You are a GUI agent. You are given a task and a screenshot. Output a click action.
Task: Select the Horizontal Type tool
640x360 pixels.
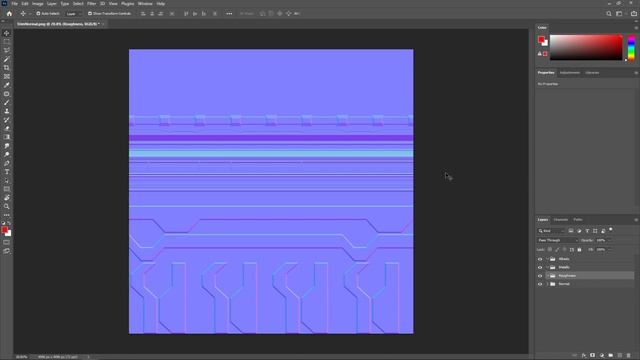(x=7, y=172)
